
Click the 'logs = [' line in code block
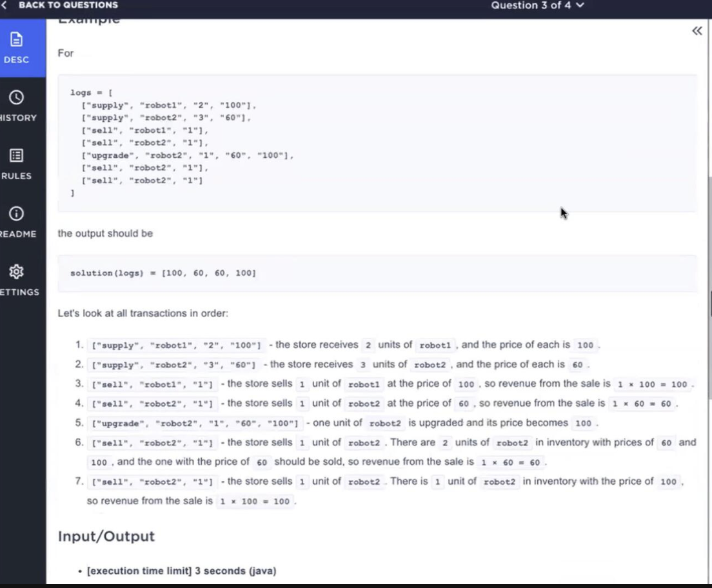point(92,93)
